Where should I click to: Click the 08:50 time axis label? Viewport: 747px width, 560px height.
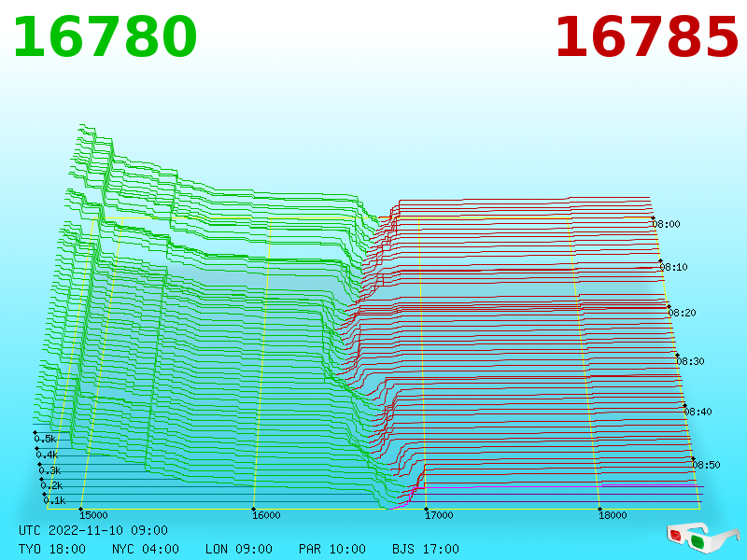point(706,465)
